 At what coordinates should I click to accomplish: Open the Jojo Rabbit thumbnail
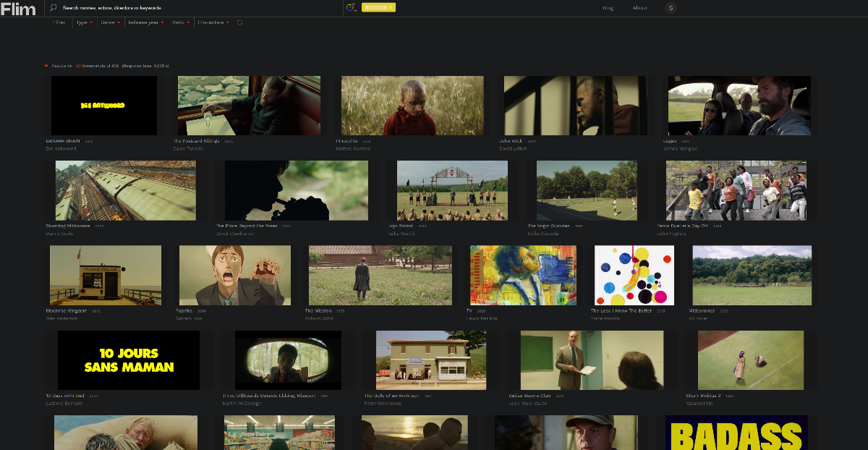(452, 190)
